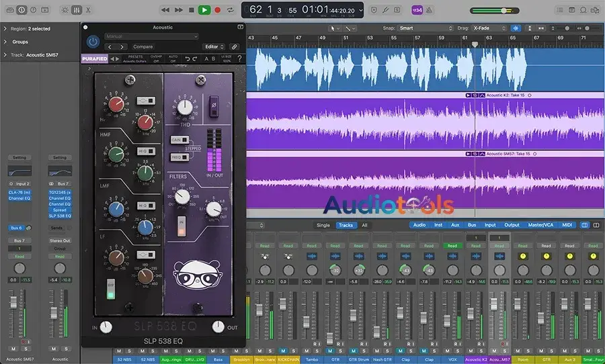Toggle the Audio channel filter button
605x364 pixels.
419,225
